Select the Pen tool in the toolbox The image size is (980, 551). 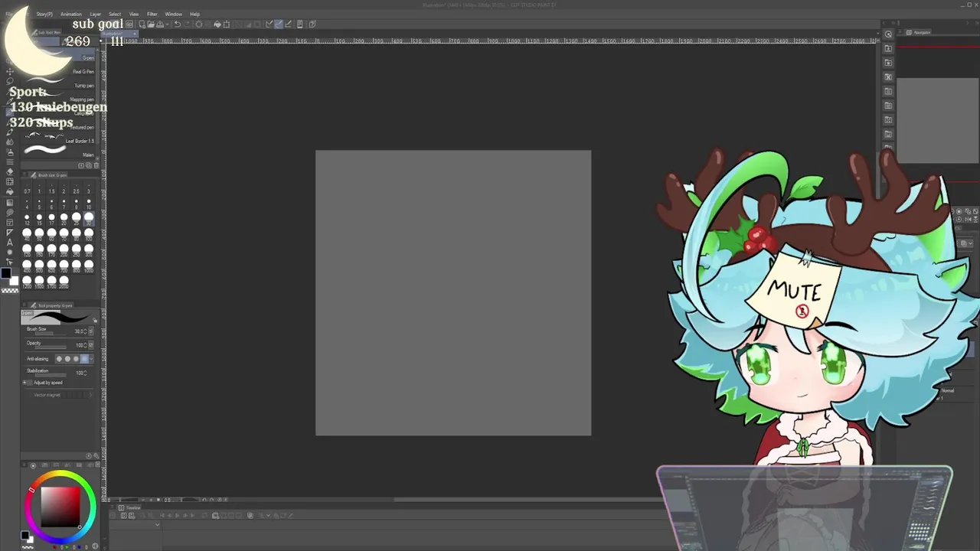pyautogui.click(x=9, y=112)
